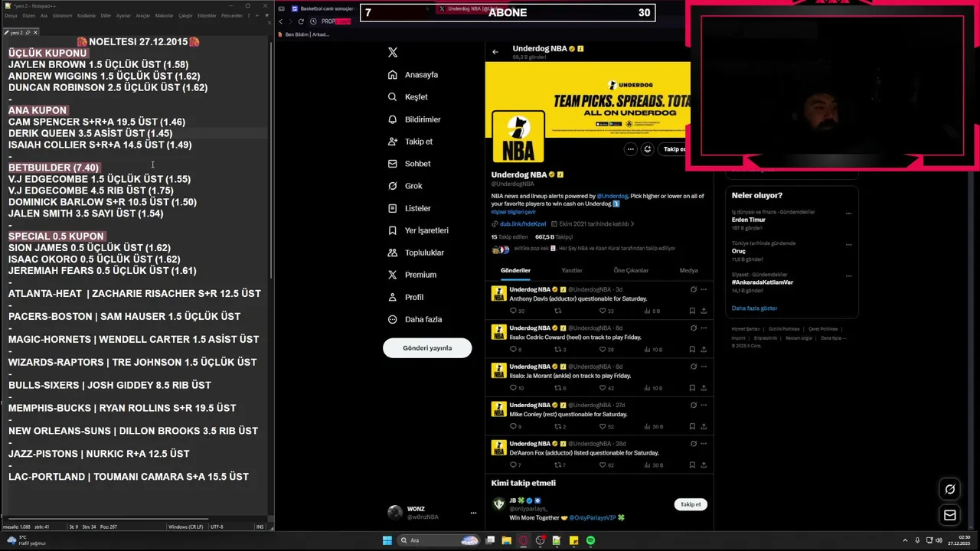Click the Windows Start button
The height and width of the screenshot is (551, 980).
pyautogui.click(x=387, y=540)
